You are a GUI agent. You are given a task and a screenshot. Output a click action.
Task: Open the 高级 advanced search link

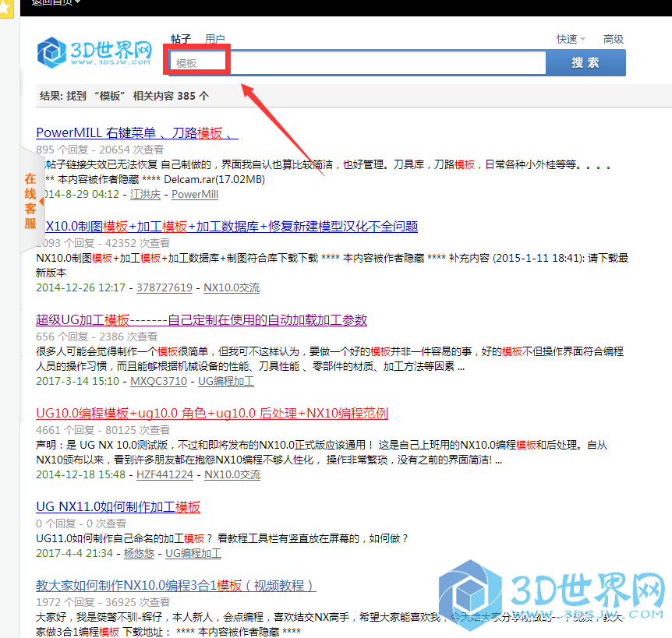[x=614, y=39]
